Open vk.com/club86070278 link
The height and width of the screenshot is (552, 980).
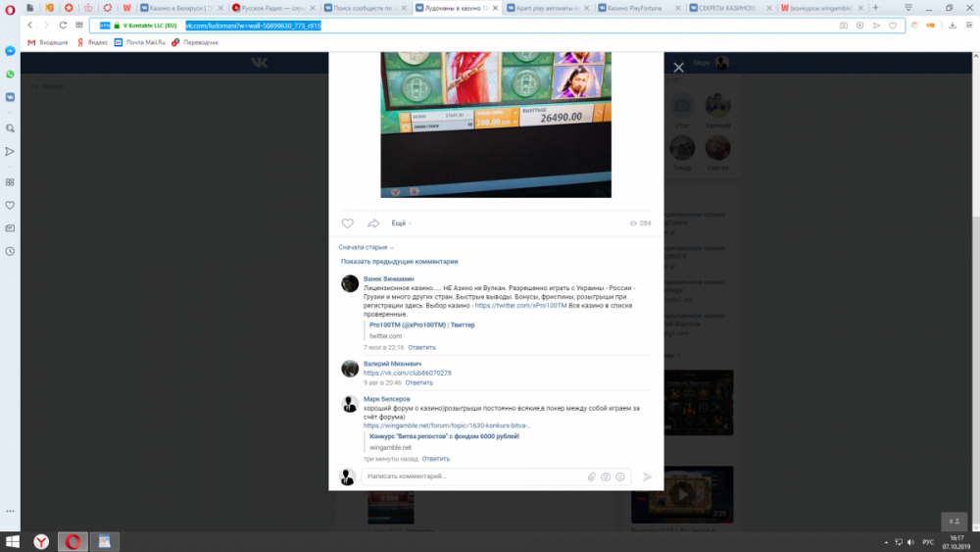pyautogui.click(x=408, y=374)
